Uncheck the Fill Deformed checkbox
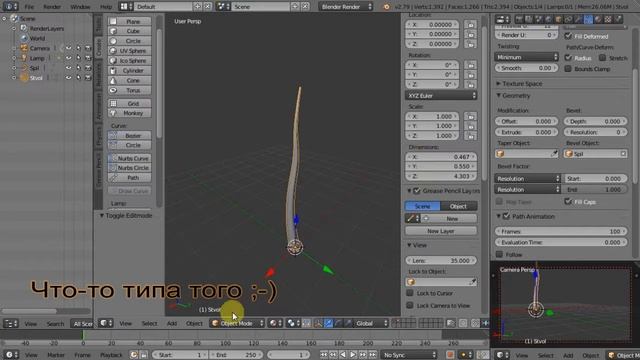The image size is (640, 360). (568, 36)
